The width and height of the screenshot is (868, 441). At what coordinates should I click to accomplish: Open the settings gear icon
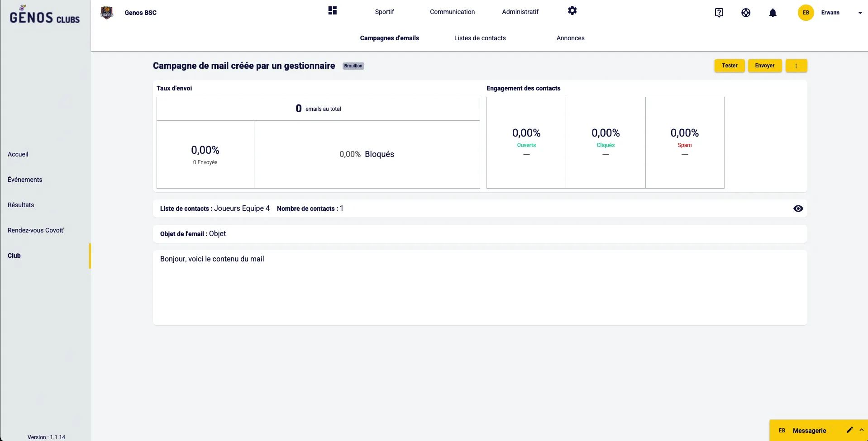point(572,11)
